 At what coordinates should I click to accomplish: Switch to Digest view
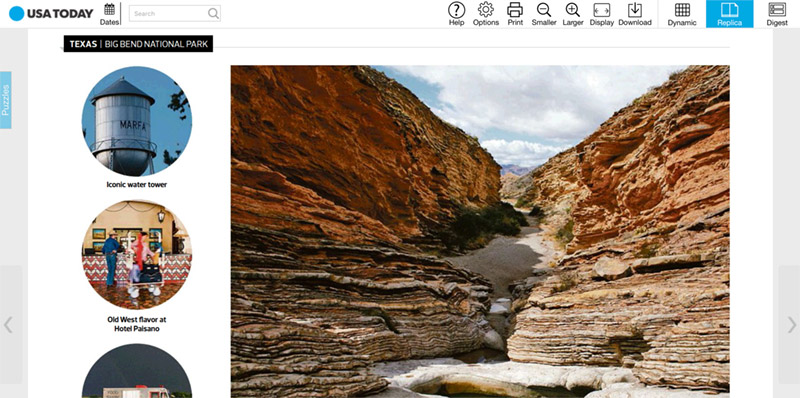point(777,14)
